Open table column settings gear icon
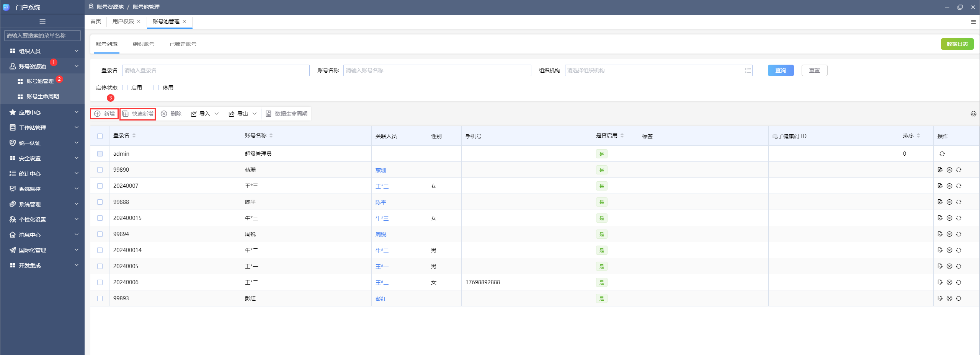The image size is (980, 355). point(973,114)
